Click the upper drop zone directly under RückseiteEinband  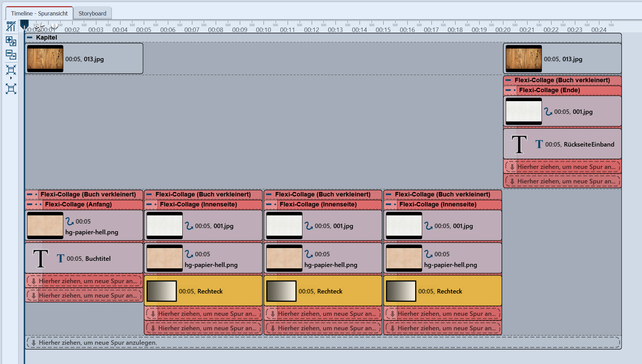[x=563, y=167]
